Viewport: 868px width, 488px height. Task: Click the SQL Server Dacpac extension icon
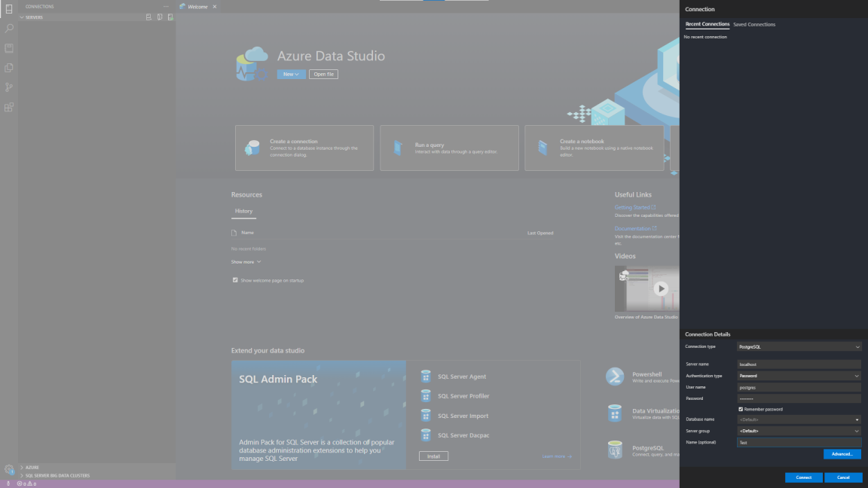pyautogui.click(x=426, y=435)
